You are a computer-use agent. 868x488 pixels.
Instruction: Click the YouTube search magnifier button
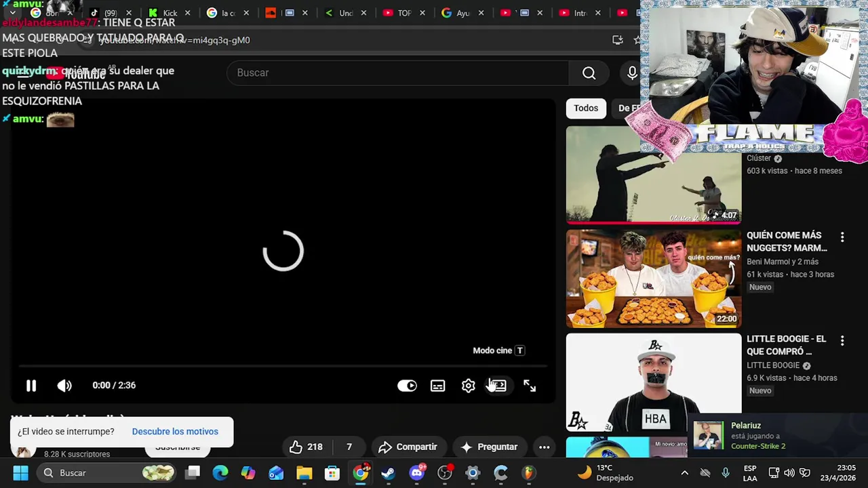click(589, 73)
